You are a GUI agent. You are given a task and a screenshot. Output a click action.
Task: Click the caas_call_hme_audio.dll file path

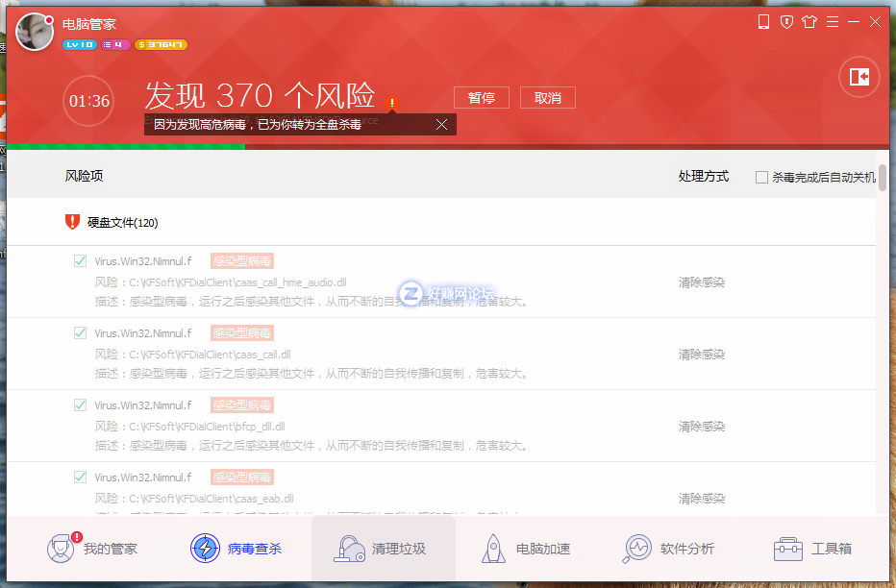237,282
